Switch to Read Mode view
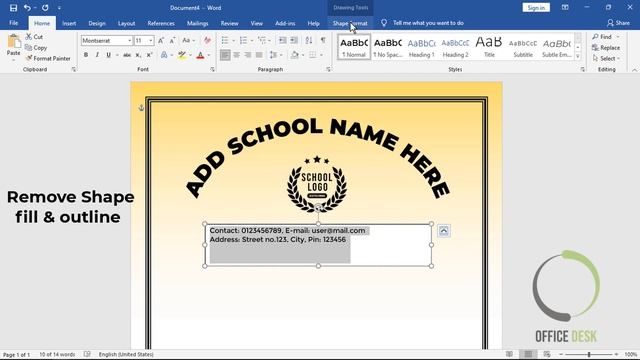The image size is (640, 360). (x=509, y=354)
